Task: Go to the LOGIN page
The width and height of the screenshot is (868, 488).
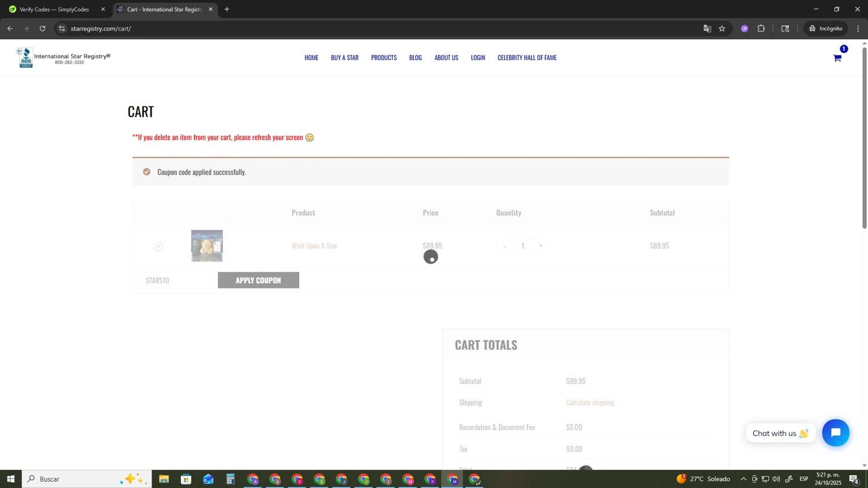Action: tap(478, 57)
